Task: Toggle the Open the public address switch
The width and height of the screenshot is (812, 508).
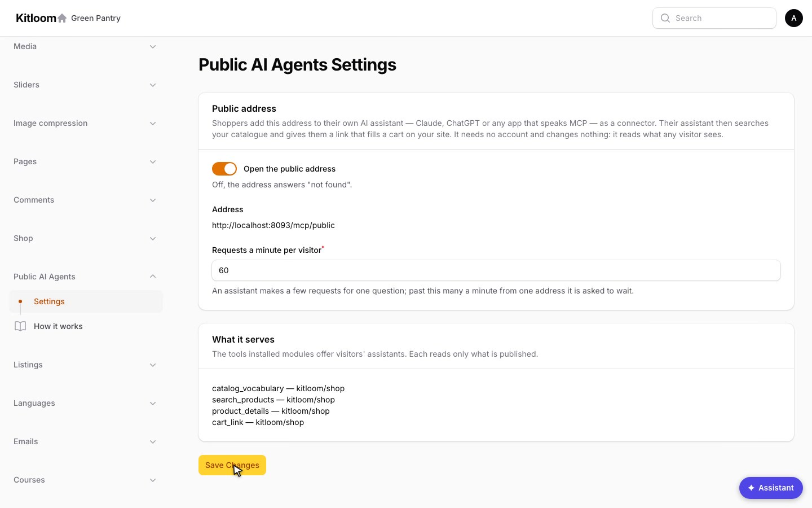Action: 224,169
